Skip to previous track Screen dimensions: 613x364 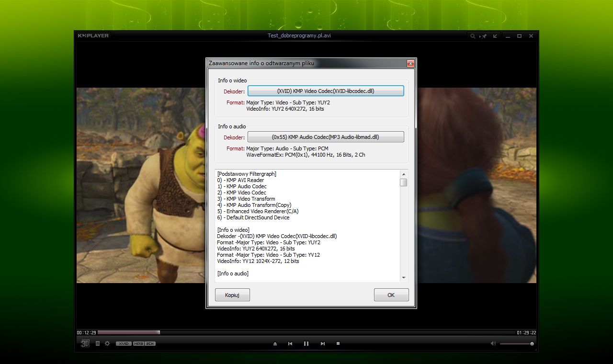290,343
